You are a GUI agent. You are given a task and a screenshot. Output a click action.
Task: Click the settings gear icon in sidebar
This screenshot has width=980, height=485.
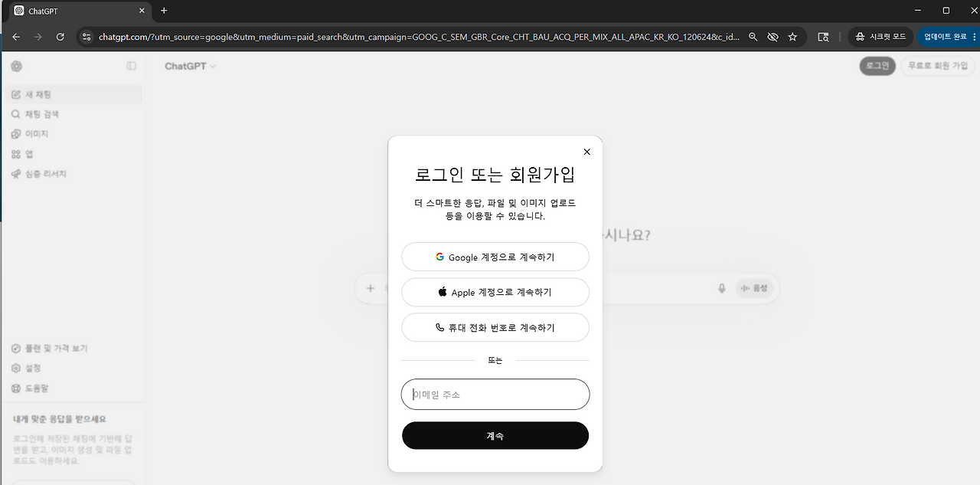point(16,368)
